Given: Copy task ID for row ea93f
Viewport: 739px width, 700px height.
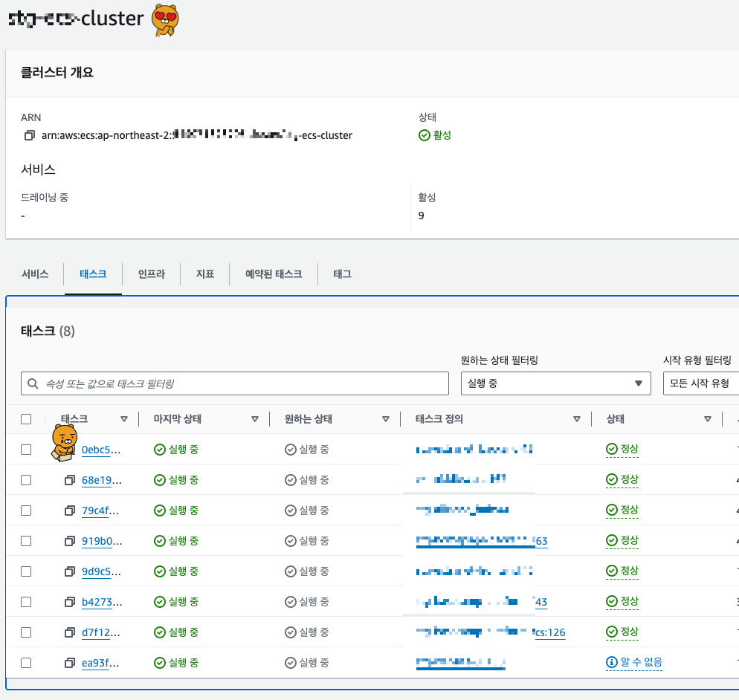Looking at the screenshot, I should coord(70,663).
